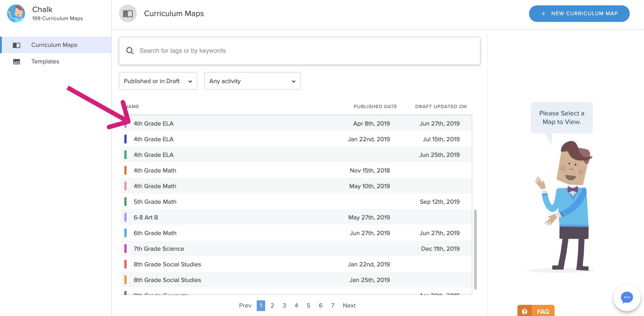644x316 pixels.
Task: Click the book icon in page header
Action: (x=128, y=14)
